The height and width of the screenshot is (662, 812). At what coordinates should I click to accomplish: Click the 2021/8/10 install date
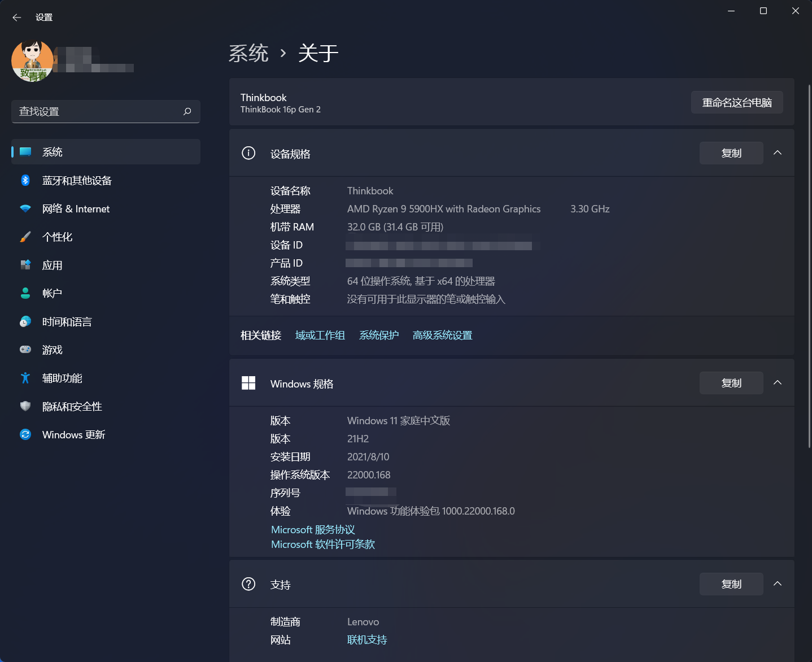(368, 457)
